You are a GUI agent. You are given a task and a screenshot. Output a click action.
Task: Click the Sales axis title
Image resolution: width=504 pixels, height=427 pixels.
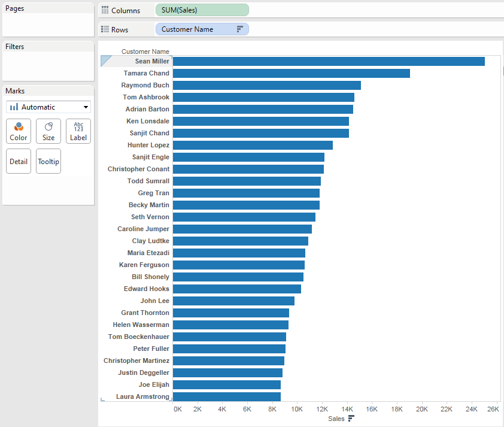[336, 419]
